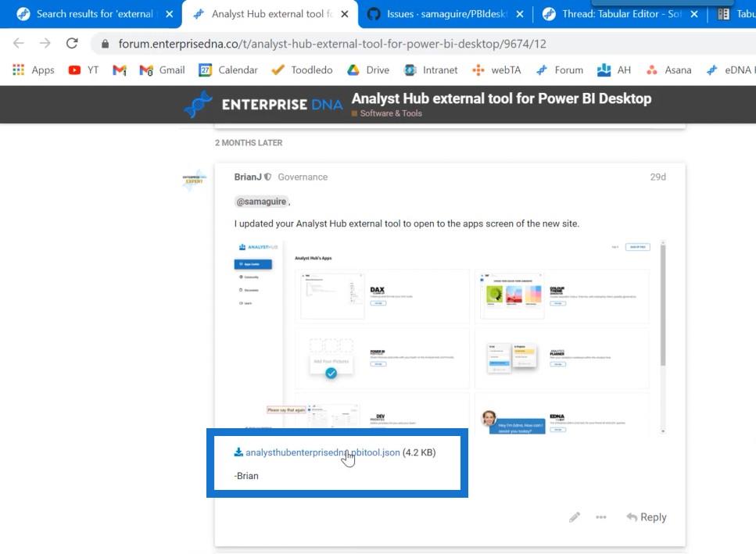Open the @samaguire mention

point(261,202)
